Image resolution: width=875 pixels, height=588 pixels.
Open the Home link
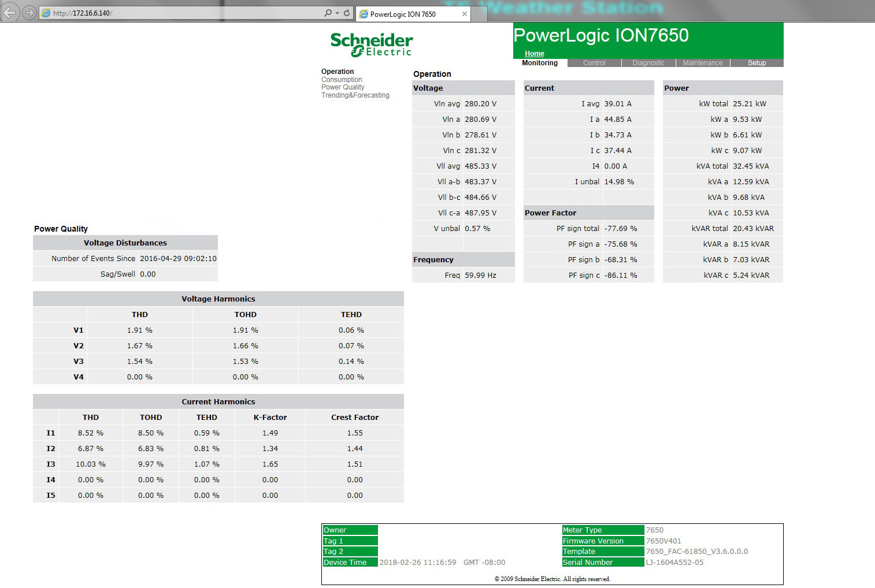click(x=534, y=54)
